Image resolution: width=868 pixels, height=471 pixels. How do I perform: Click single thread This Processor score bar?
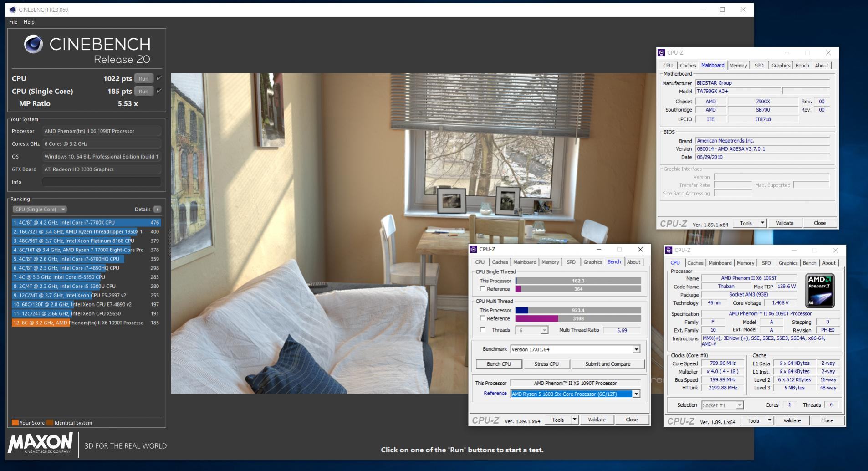click(578, 281)
